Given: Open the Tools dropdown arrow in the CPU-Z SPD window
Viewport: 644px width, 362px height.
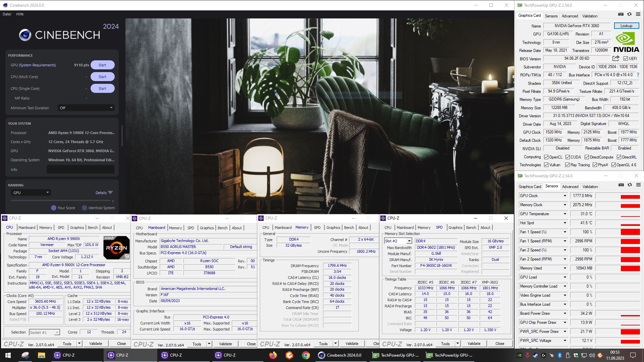Looking at the screenshot, I should point(457,344).
